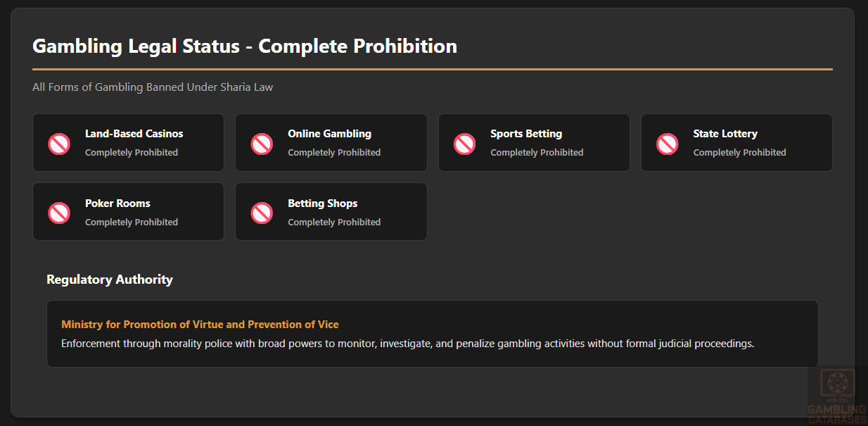Click the Poker Rooms card title
This screenshot has width=868, height=426.
coord(117,203)
